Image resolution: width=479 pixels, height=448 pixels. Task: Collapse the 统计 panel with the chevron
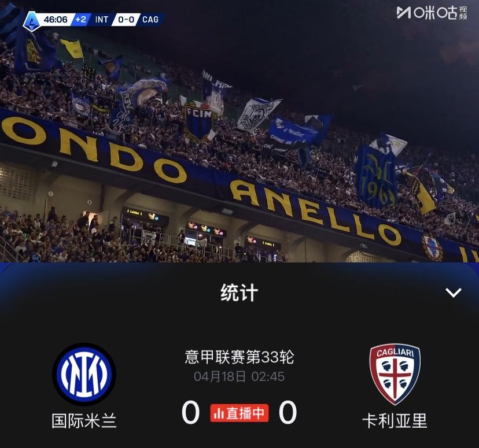[454, 293]
